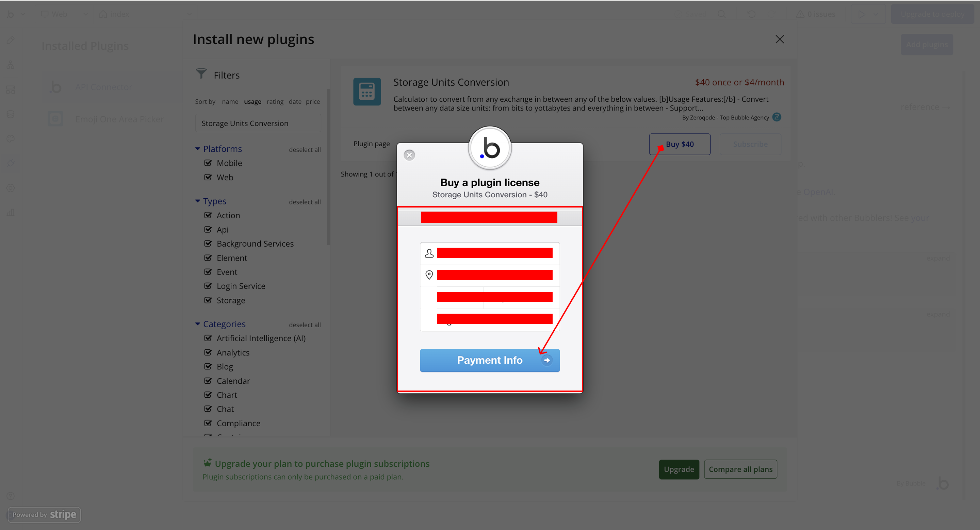
Task: Close the Install new plugins dialog
Action: pos(780,39)
